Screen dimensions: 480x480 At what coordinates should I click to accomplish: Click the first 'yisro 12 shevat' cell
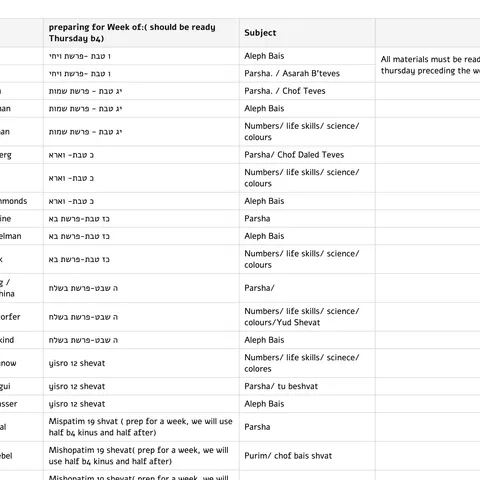pos(141,363)
